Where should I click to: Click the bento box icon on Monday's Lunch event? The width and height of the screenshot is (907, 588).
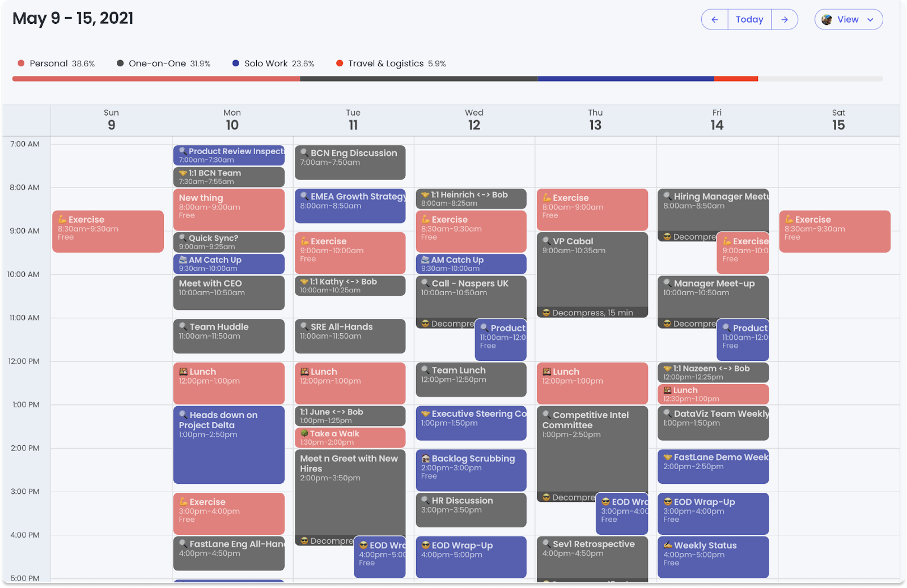pos(184,371)
